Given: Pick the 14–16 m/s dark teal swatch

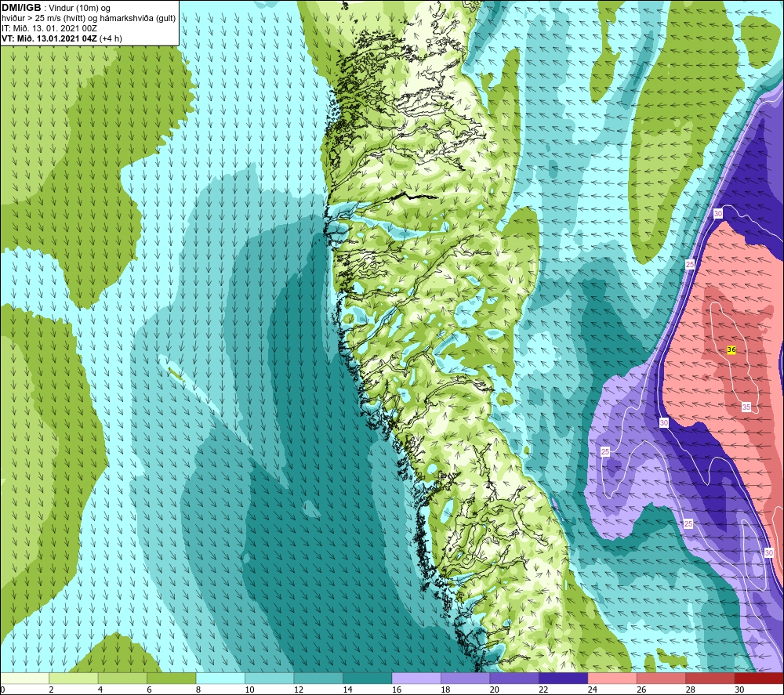Looking at the screenshot, I should tap(368, 678).
